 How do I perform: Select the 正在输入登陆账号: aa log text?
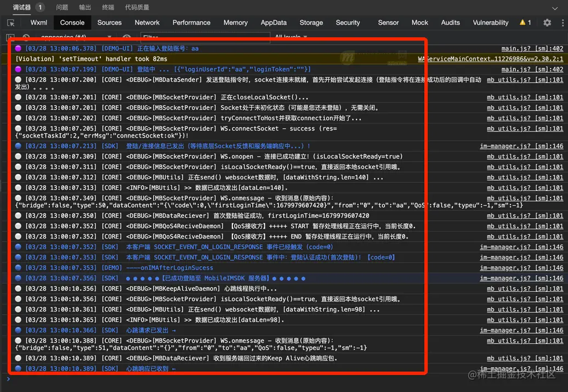pyautogui.click(x=168, y=49)
